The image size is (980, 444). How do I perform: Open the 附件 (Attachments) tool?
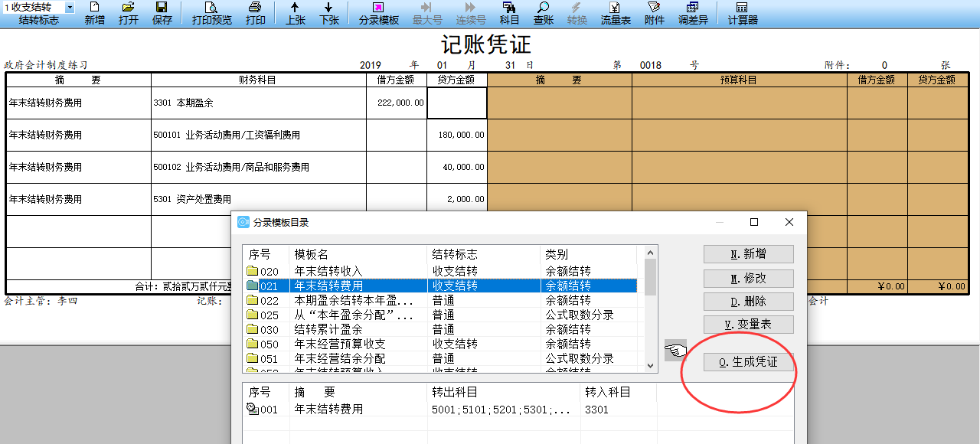653,14
